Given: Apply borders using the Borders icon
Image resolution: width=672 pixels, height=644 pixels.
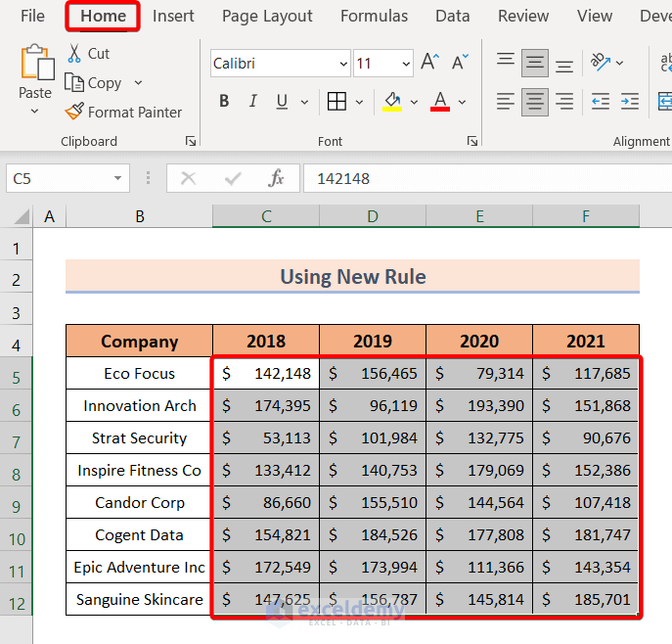Looking at the screenshot, I should (x=336, y=102).
